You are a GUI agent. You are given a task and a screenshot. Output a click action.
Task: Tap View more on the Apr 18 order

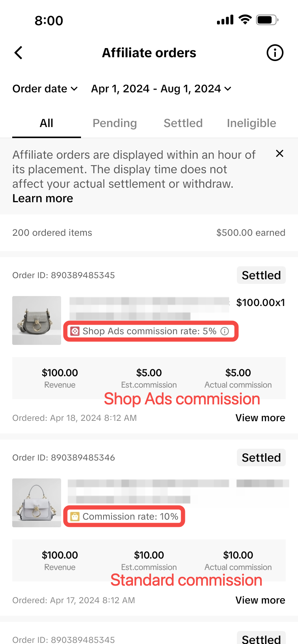pyautogui.click(x=260, y=418)
